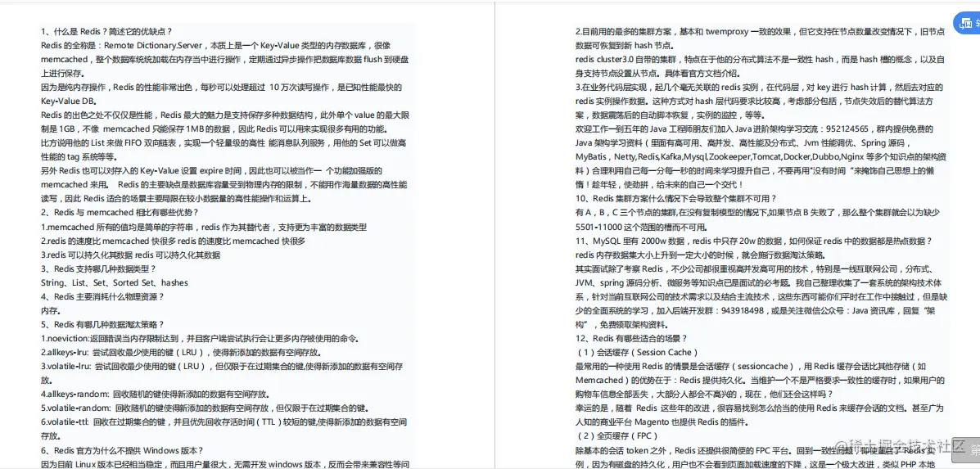980x469 pixels.
Task: Click the line starting '6.volatile-ttl:'
Action: tap(224, 422)
